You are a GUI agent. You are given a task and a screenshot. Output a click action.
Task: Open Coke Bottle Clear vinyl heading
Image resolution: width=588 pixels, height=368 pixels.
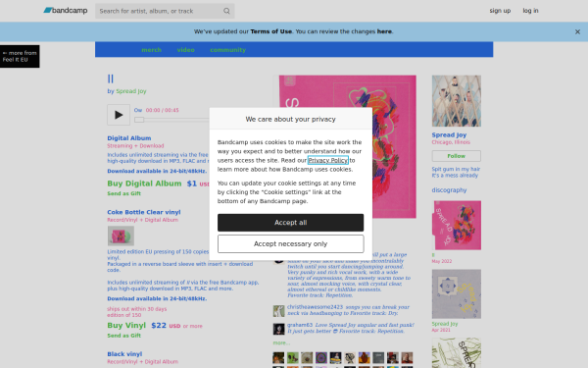tap(144, 212)
